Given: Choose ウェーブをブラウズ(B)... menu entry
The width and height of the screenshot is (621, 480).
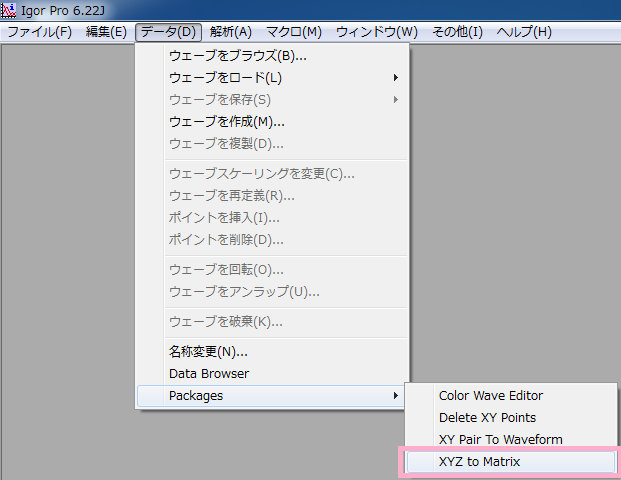Looking at the screenshot, I should click(272, 56).
